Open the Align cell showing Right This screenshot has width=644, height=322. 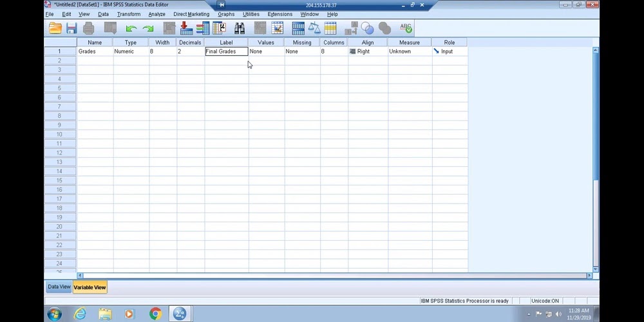[x=367, y=52]
